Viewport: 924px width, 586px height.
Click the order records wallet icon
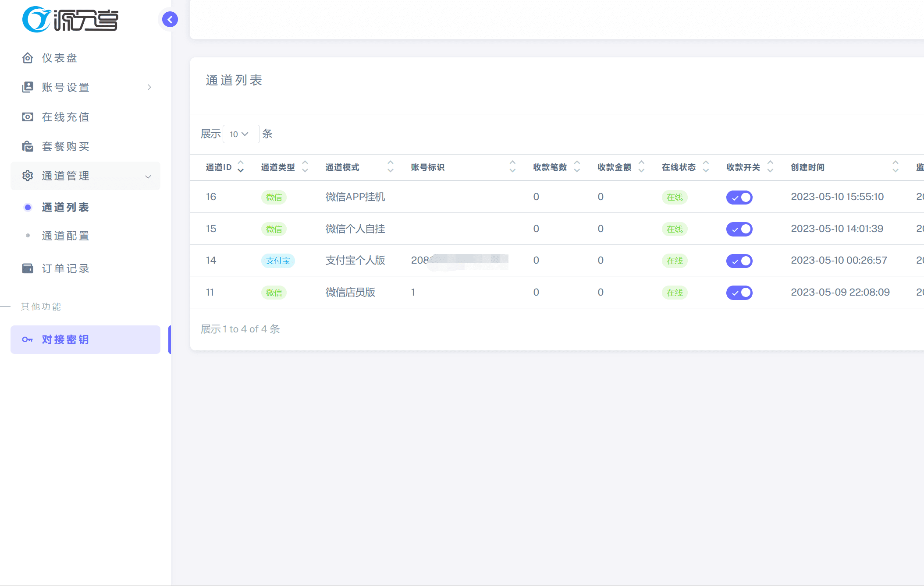click(x=28, y=268)
